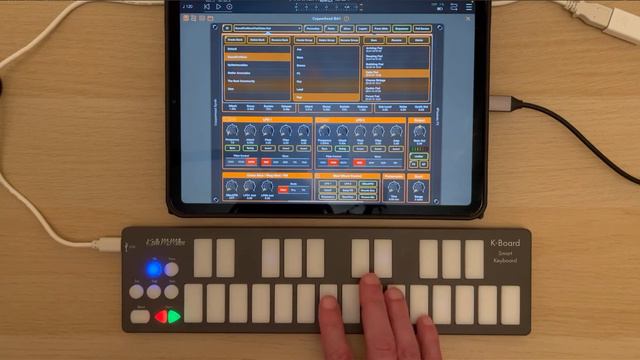This screenshot has width=640, height=360.
Task: Click the Rename Bank button
Action: (x=280, y=40)
